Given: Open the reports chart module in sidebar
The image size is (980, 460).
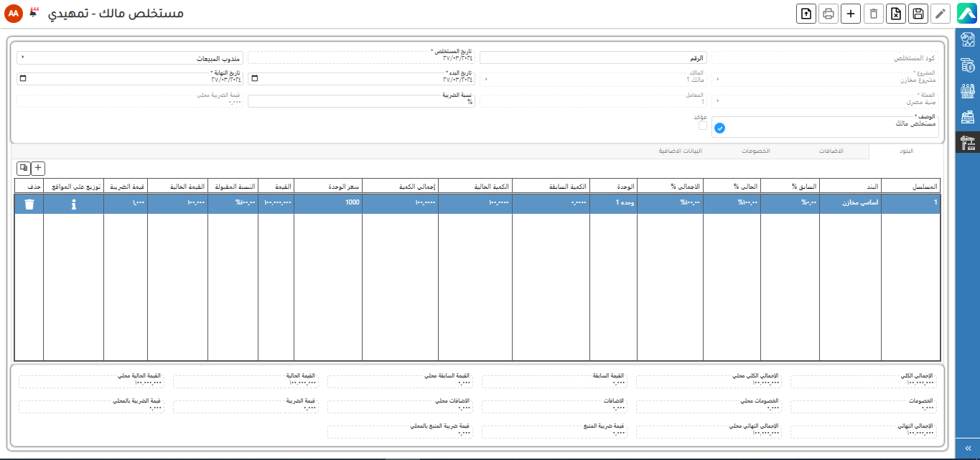Looking at the screenshot, I should (x=968, y=41).
